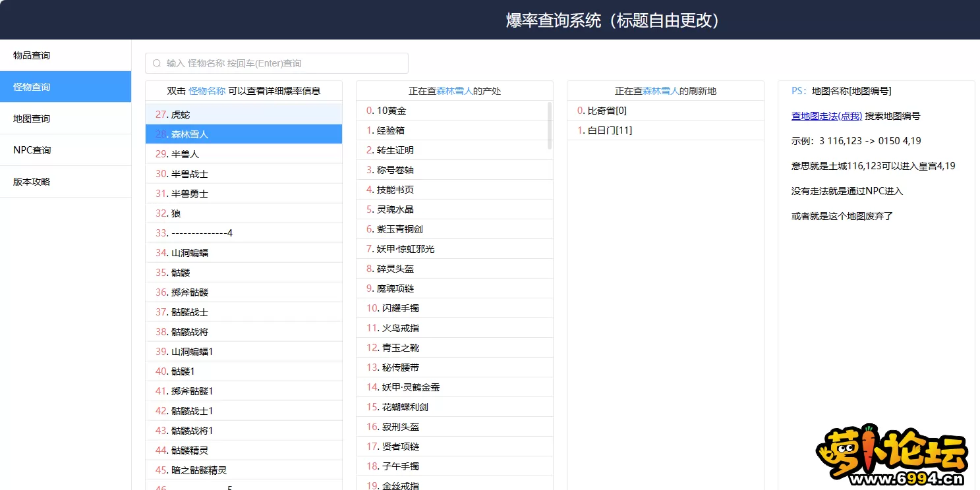
Task: Open the NPC查询 sidebar menu
Action: coord(66,150)
